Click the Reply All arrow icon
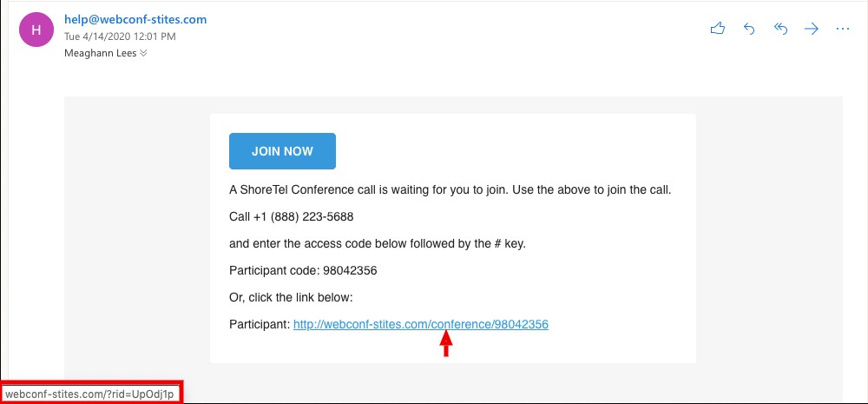 click(780, 29)
